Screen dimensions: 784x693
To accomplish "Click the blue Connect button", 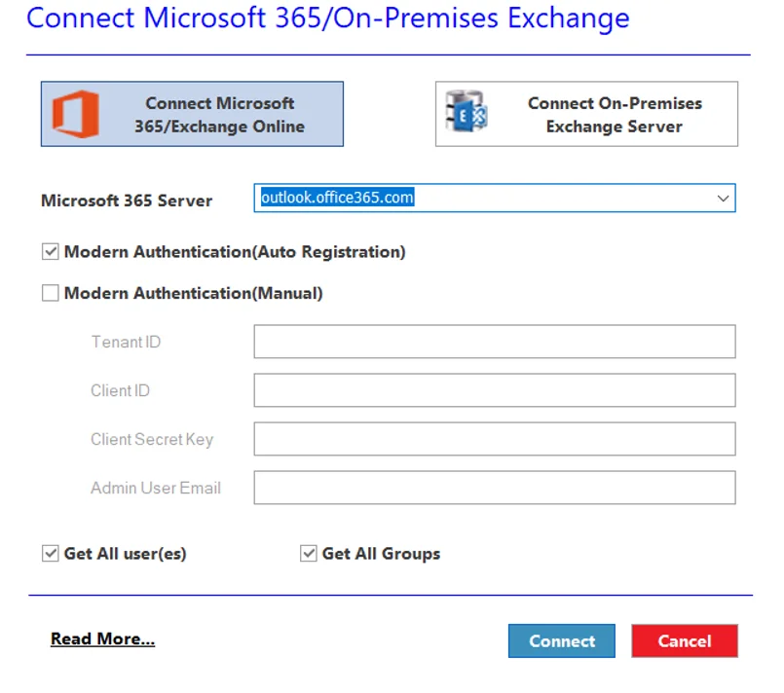I will tap(562, 640).
